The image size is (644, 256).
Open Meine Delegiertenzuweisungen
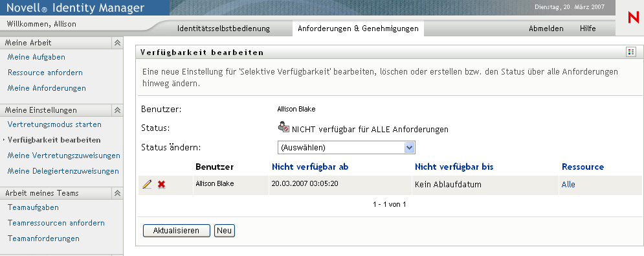(x=63, y=171)
